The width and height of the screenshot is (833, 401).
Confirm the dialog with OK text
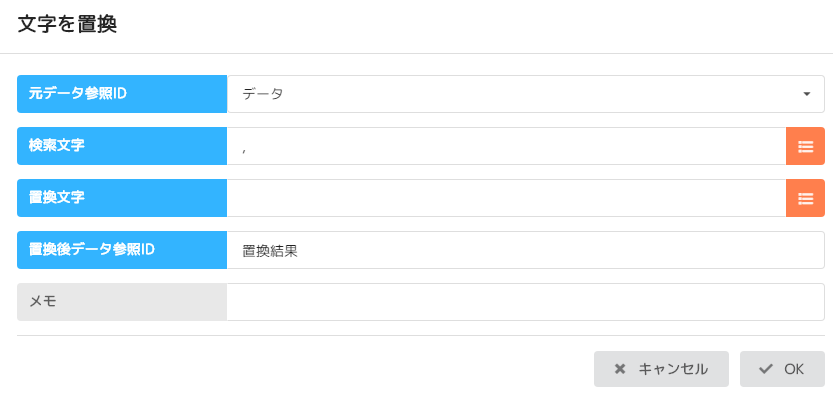pos(794,369)
